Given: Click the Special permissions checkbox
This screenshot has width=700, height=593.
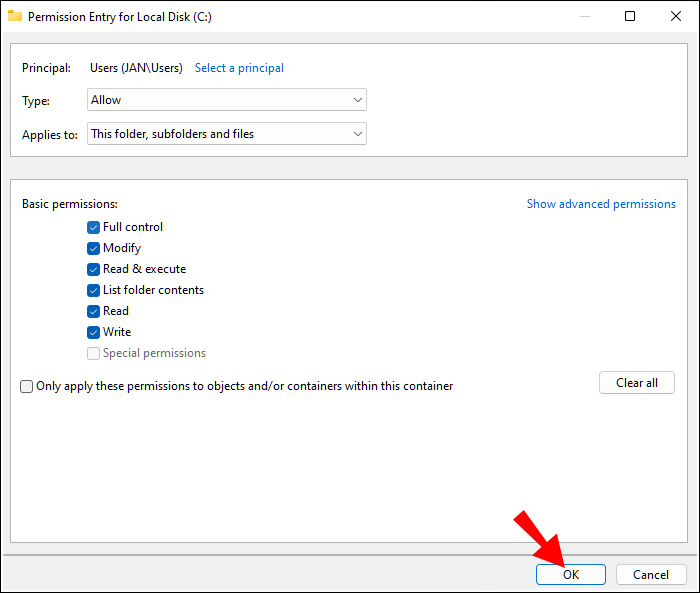Looking at the screenshot, I should click(93, 353).
